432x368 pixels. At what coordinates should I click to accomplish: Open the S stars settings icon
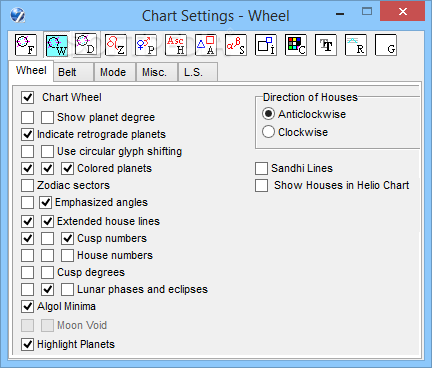tap(236, 45)
